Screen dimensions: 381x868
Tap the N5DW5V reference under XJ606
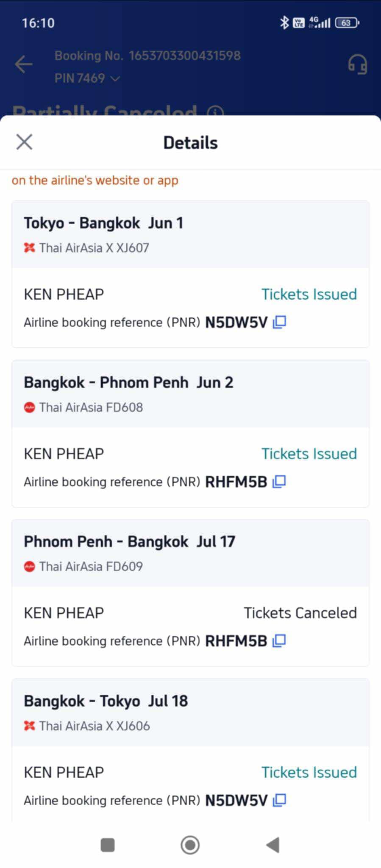click(x=236, y=800)
